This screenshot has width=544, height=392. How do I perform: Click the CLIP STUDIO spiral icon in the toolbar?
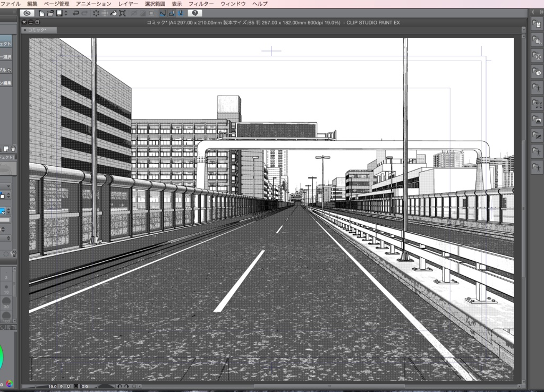27,12
